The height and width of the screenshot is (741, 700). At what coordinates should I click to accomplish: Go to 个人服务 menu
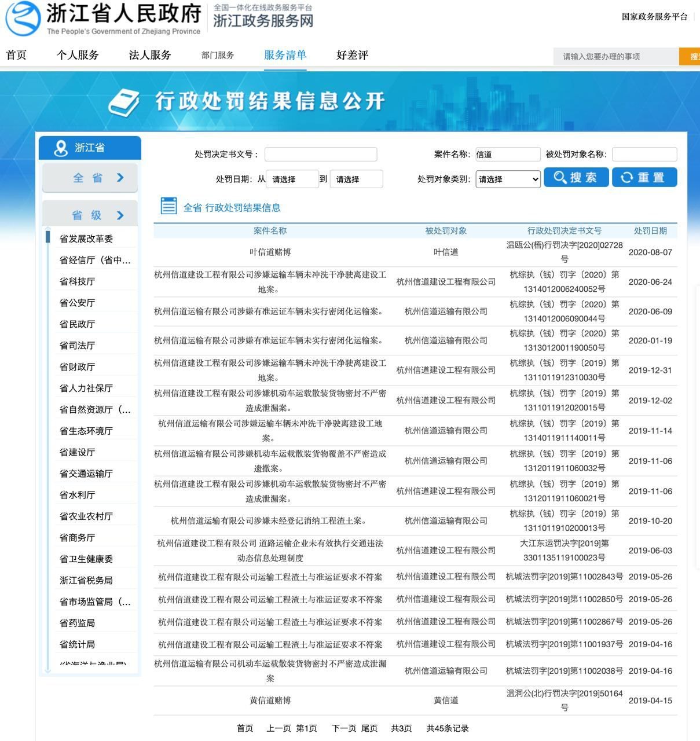point(78,55)
